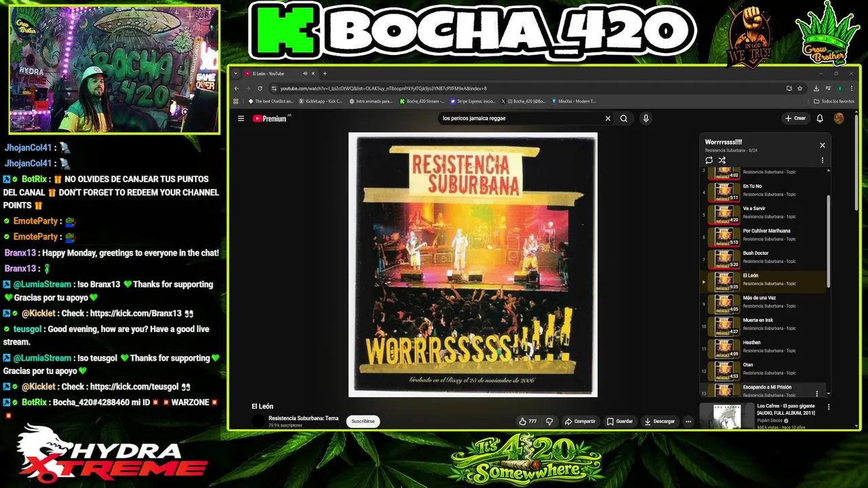The height and width of the screenshot is (488, 868).
Task: Open Bocha_420 Stream bookmark
Action: pos(422,102)
